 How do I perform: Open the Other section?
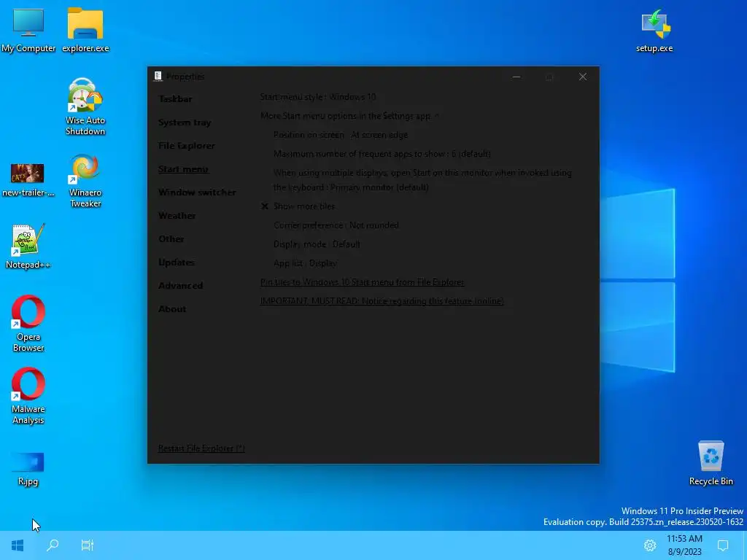tap(171, 239)
